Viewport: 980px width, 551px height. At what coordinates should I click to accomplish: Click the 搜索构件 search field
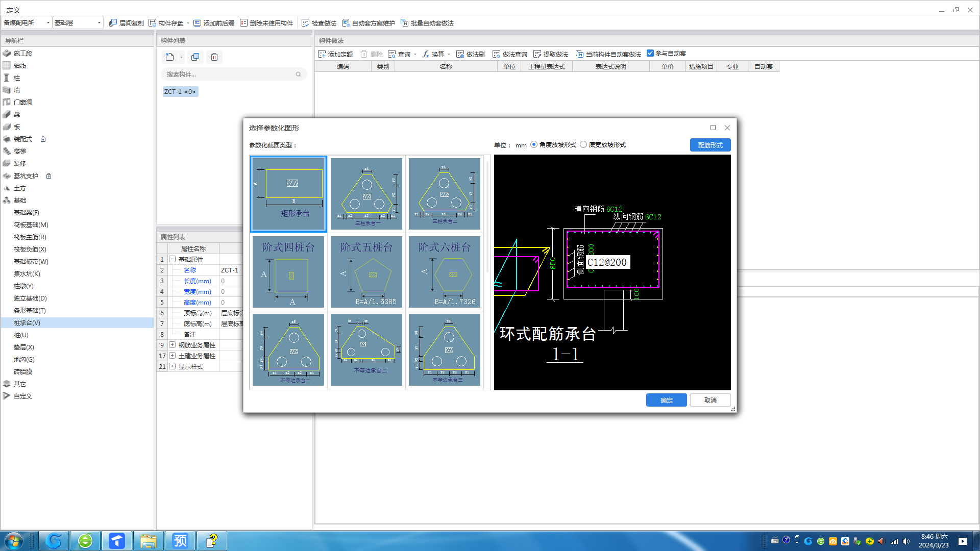coord(233,74)
